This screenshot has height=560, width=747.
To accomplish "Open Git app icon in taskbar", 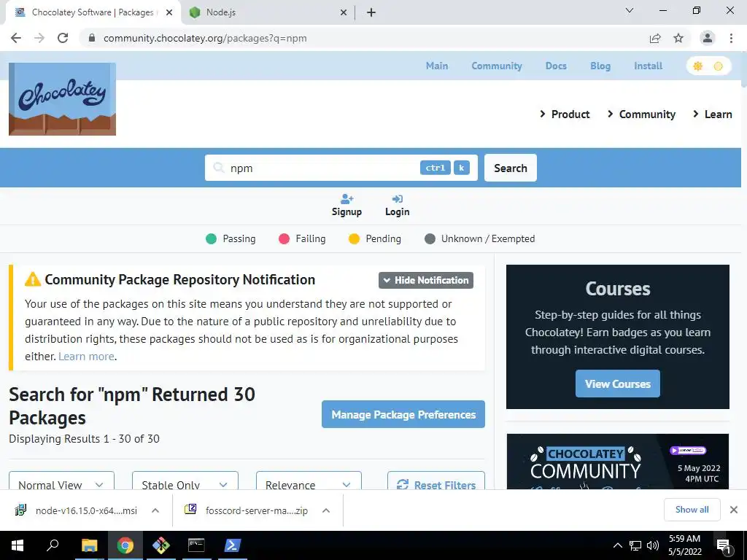I will (x=161, y=545).
